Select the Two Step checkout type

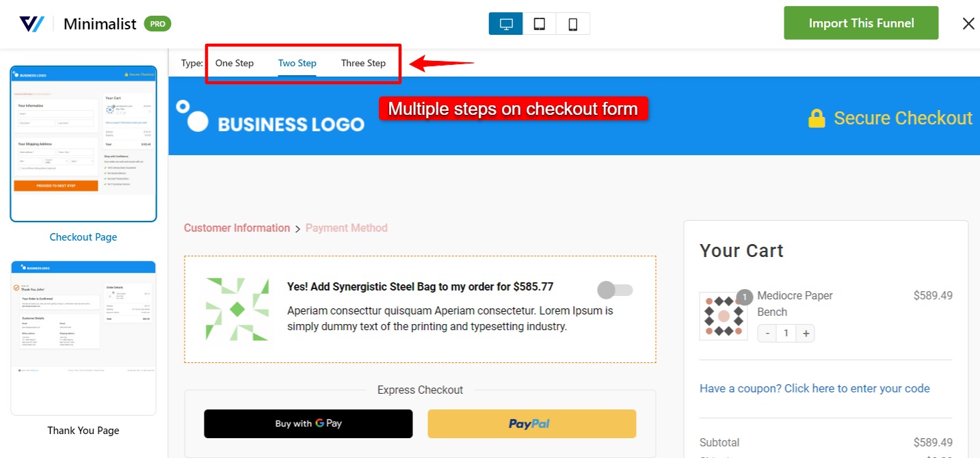coord(297,63)
